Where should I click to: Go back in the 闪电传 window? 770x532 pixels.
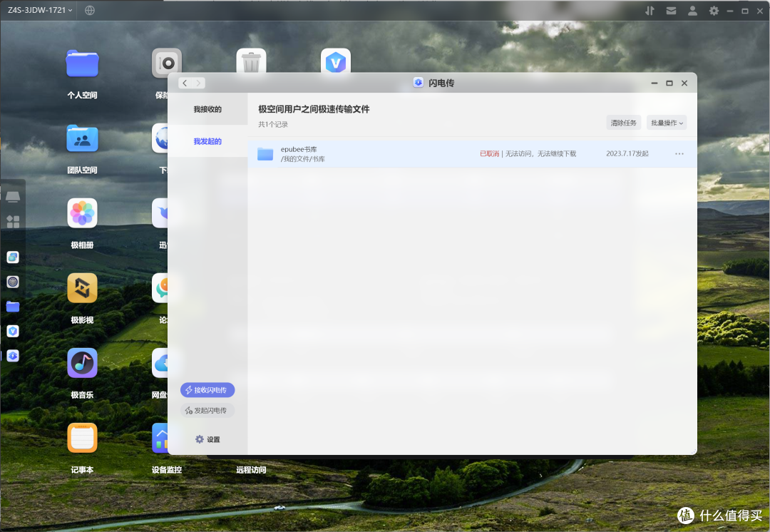[x=185, y=83]
